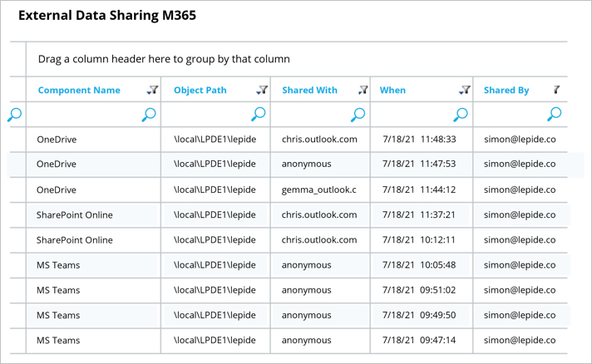Viewport: 592px width, 364px height.
Task: Sort by the Component Name column header
Action: pyautogui.click(x=79, y=90)
